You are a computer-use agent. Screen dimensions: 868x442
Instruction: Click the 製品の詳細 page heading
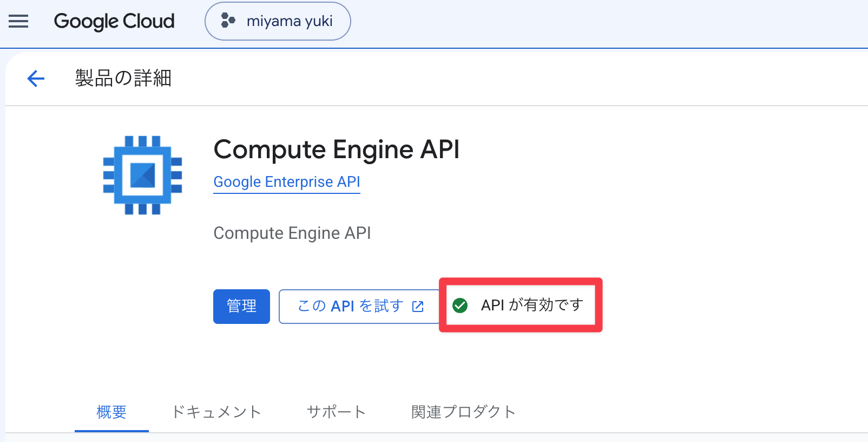coord(123,78)
